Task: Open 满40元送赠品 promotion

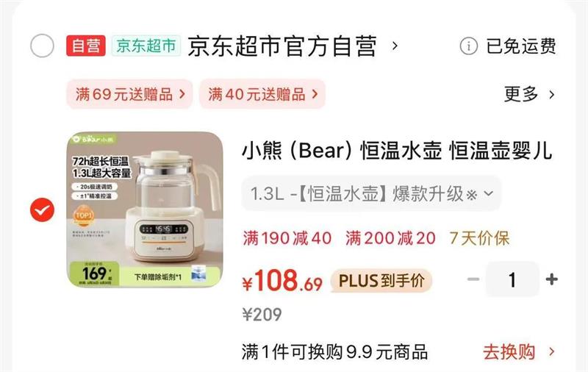Action: coord(262,94)
